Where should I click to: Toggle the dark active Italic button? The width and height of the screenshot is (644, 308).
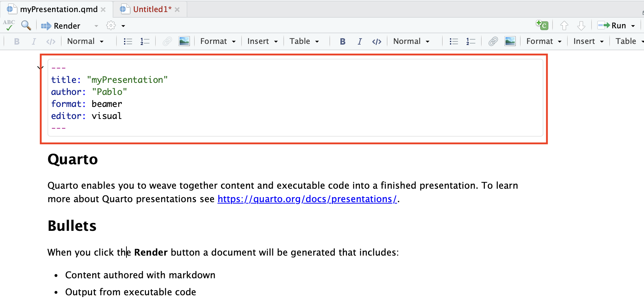tap(360, 41)
